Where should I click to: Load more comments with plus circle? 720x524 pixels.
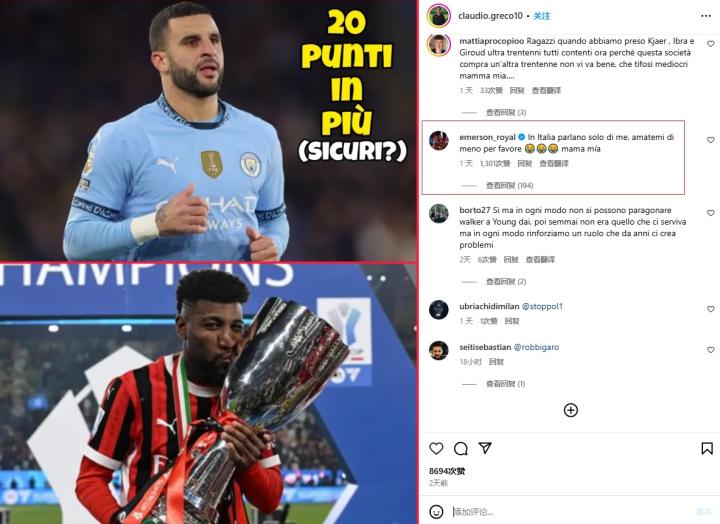[x=571, y=410]
